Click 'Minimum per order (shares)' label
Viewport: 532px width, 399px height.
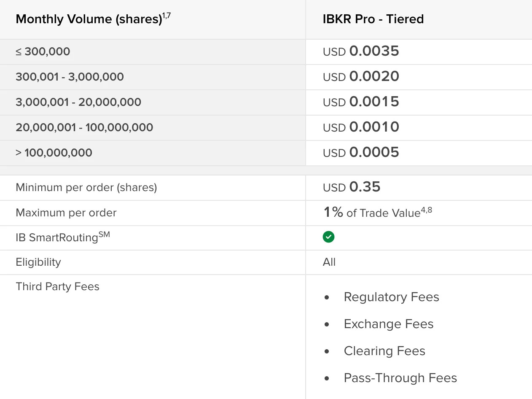pos(86,188)
